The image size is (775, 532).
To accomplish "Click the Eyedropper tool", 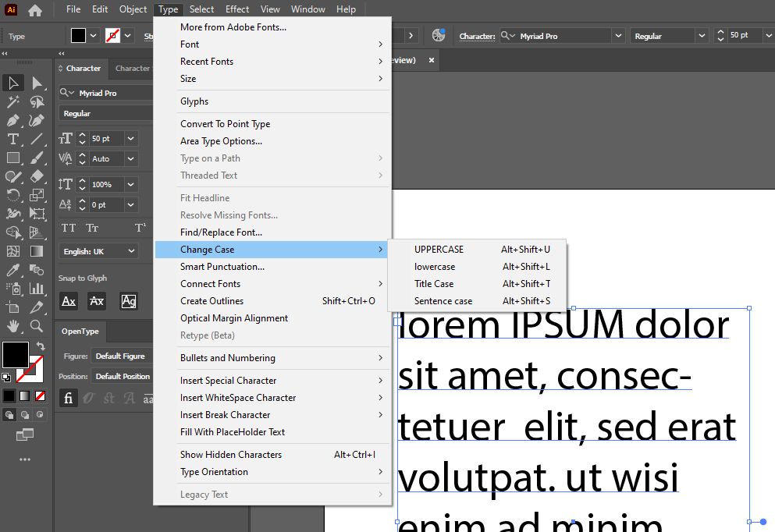I will click(13, 270).
